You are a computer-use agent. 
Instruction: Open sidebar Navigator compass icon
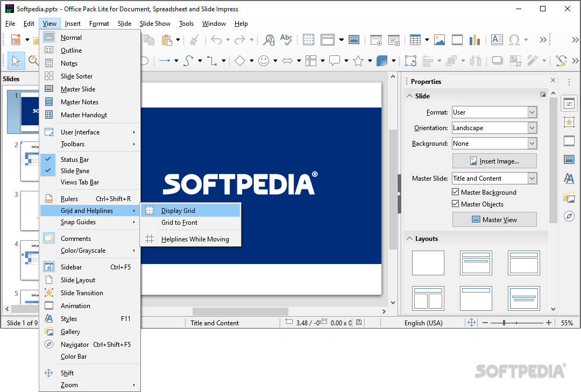(569, 216)
